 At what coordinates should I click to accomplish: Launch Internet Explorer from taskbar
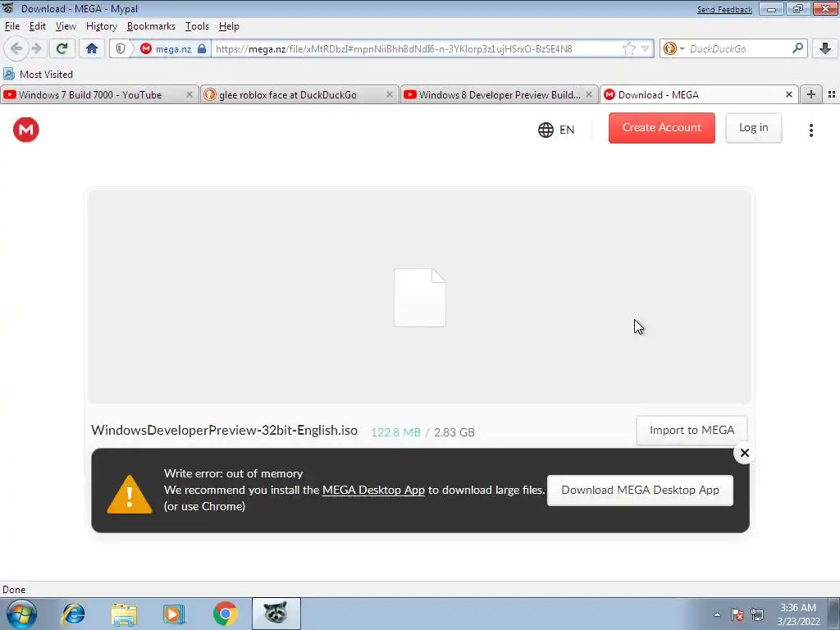click(73, 614)
